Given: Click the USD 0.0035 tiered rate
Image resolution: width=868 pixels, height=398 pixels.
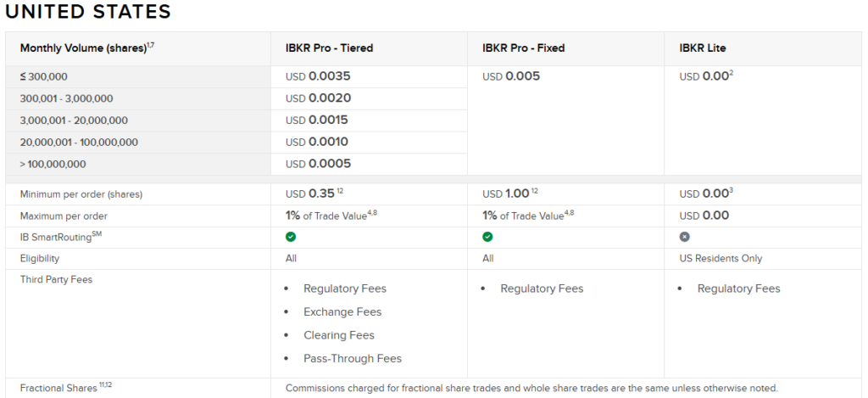Looking at the screenshot, I should pyautogui.click(x=319, y=76).
